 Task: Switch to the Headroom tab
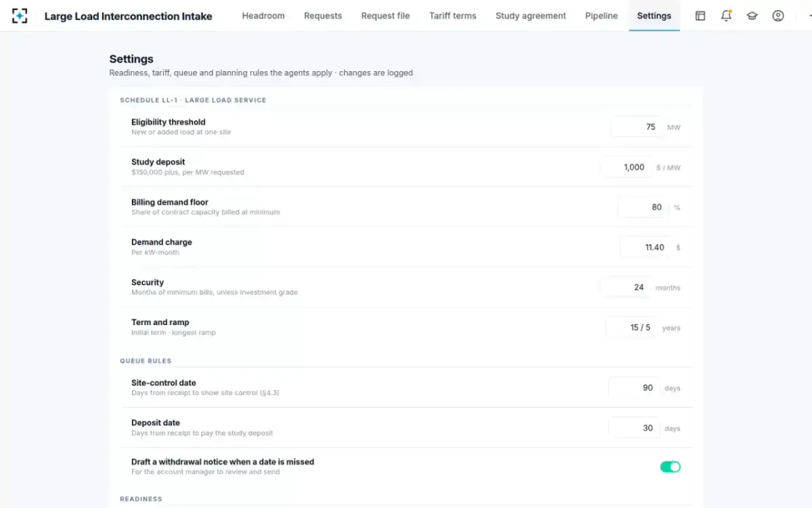coord(263,16)
